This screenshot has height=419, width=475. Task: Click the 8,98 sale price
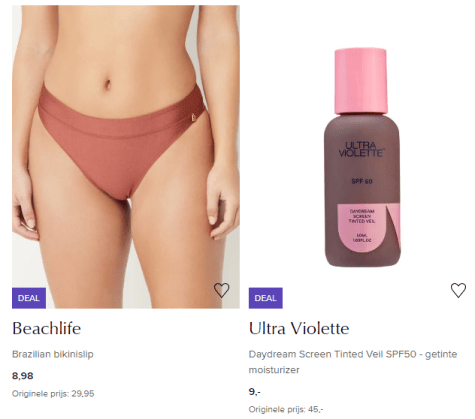point(23,376)
